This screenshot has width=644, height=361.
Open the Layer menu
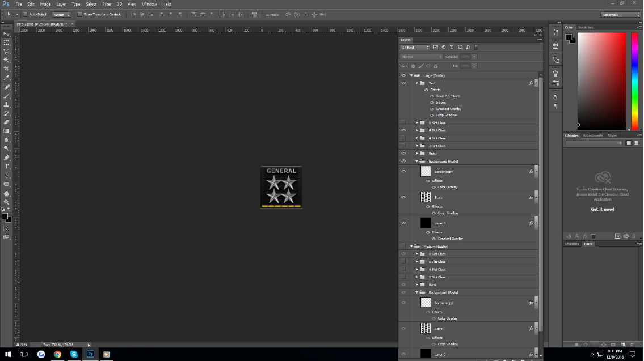pos(61,4)
